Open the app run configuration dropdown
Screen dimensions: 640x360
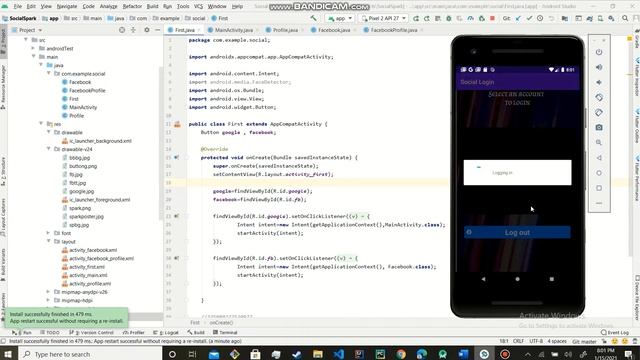coord(340,18)
